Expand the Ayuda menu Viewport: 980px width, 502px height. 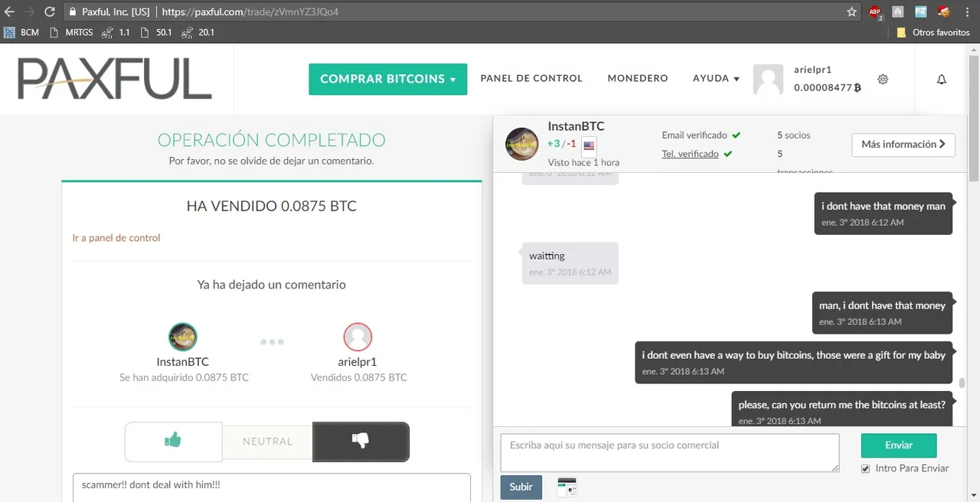point(716,79)
